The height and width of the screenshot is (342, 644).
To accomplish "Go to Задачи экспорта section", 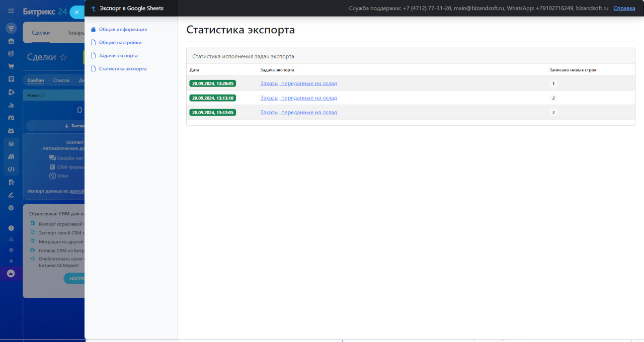I will click(118, 56).
